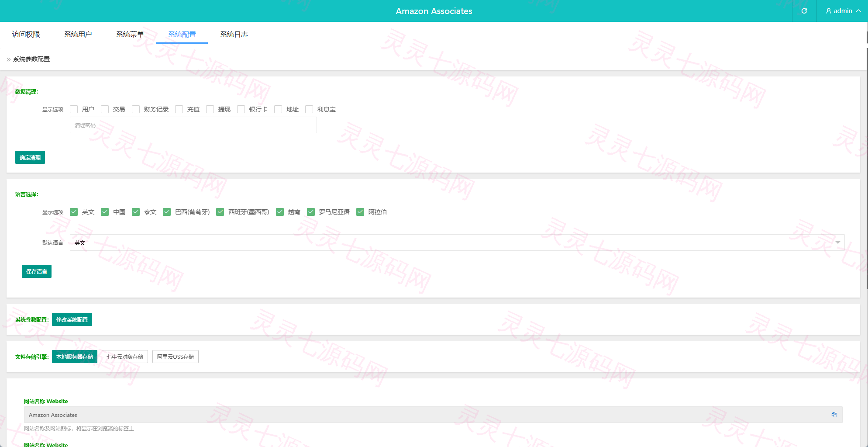This screenshot has width=868, height=447.
Task: Open the 访问权限 tab
Action: (26, 34)
